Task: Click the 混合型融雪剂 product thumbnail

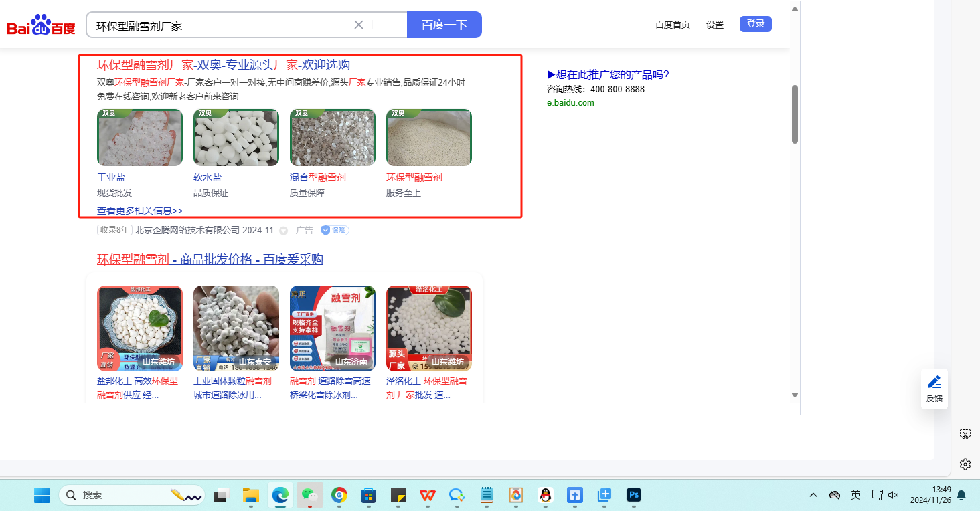Action: [x=333, y=138]
